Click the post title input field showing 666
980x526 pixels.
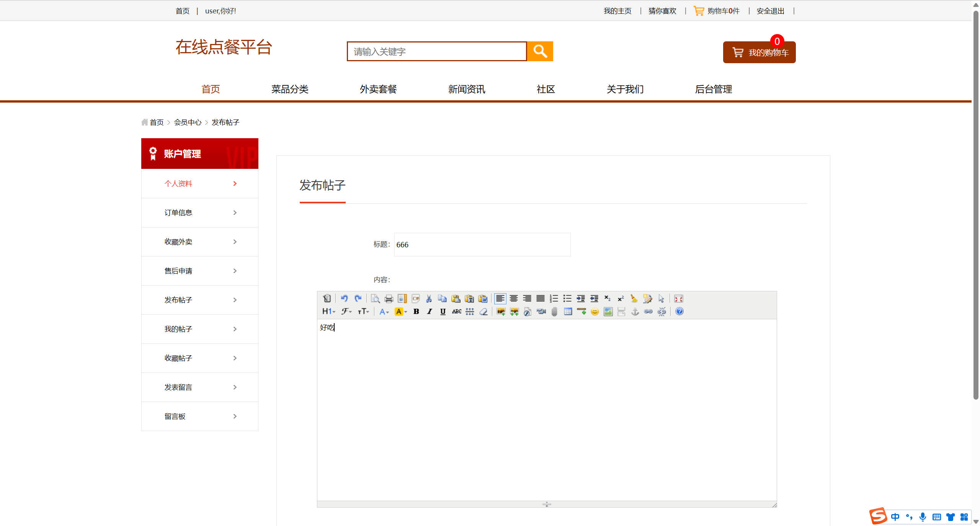[482, 245]
